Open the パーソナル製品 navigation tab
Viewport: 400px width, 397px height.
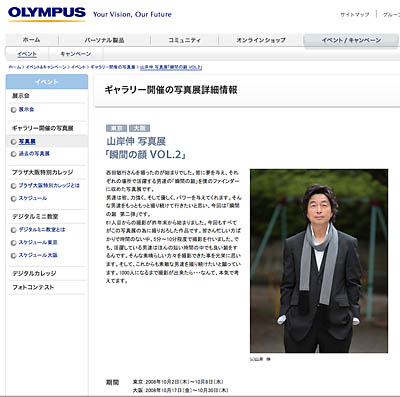[104, 40]
